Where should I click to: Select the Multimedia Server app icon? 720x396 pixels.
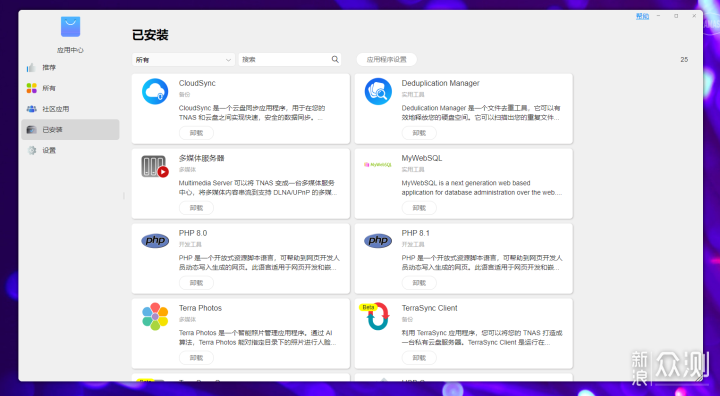pos(155,166)
